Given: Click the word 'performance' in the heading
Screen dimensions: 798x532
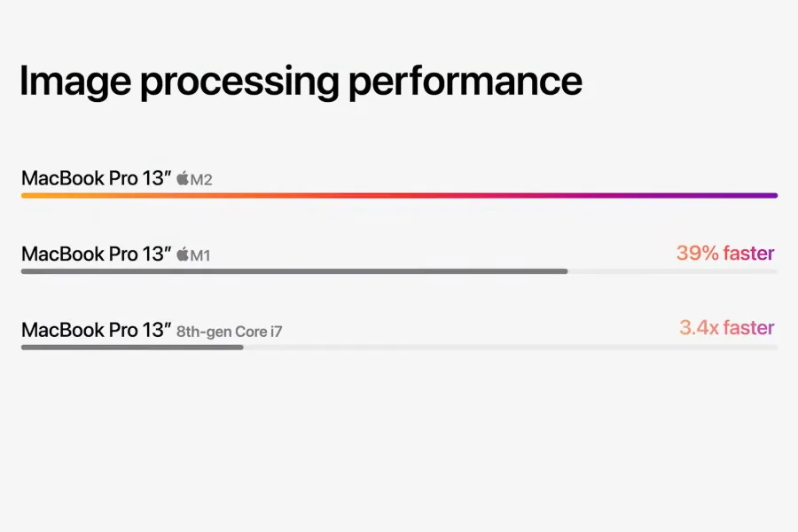Looking at the screenshot, I should (x=465, y=82).
